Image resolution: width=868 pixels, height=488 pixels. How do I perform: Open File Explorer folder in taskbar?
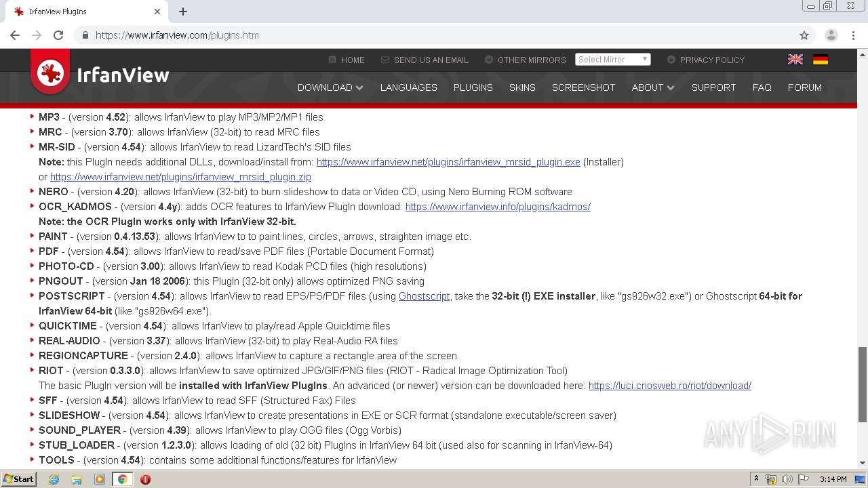(77, 479)
